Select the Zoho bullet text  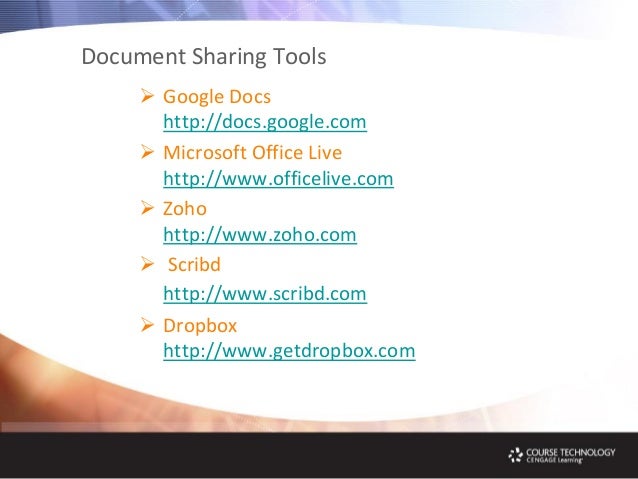(185, 209)
